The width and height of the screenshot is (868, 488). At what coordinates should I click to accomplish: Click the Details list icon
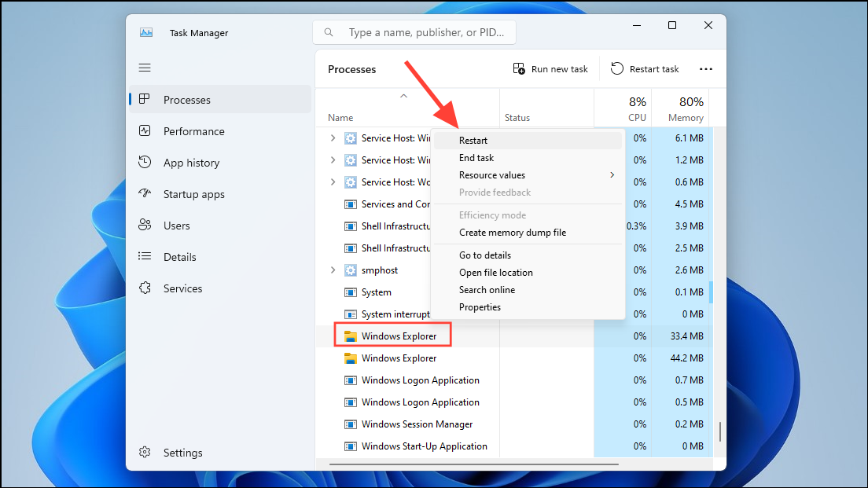click(x=145, y=256)
